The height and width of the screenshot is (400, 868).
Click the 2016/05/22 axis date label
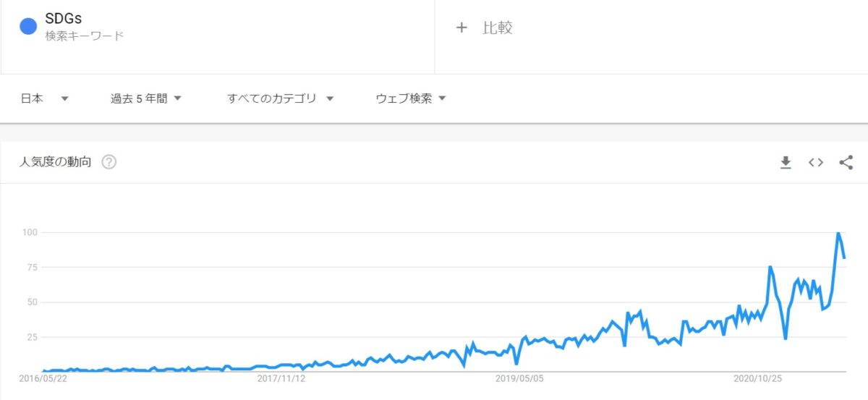42,378
